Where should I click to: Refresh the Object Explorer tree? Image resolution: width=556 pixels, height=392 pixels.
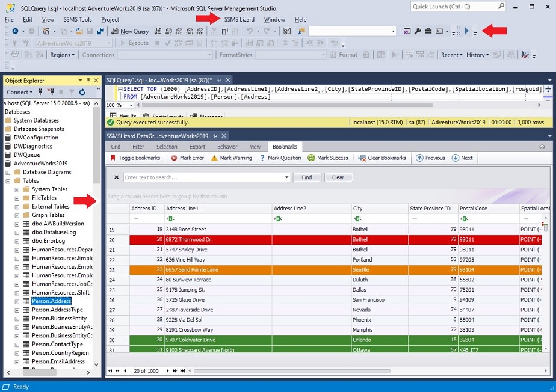[x=82, y=92]
